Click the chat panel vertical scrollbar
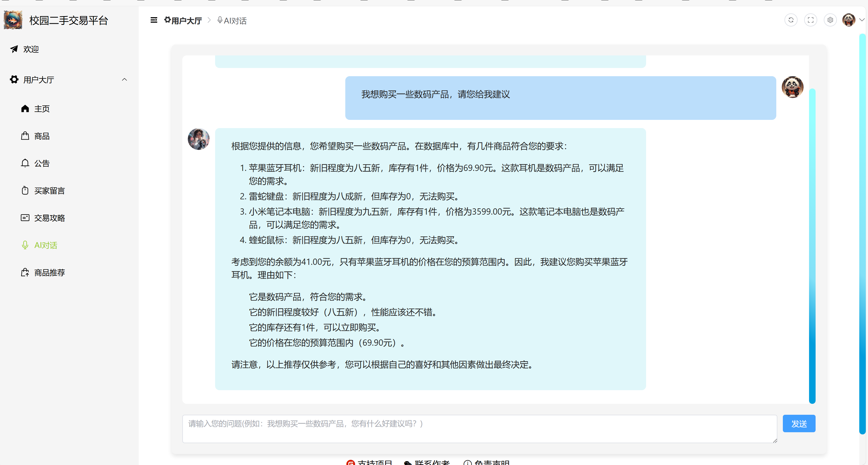The width and height of the screenshot is (868, 465). point(812,246)
